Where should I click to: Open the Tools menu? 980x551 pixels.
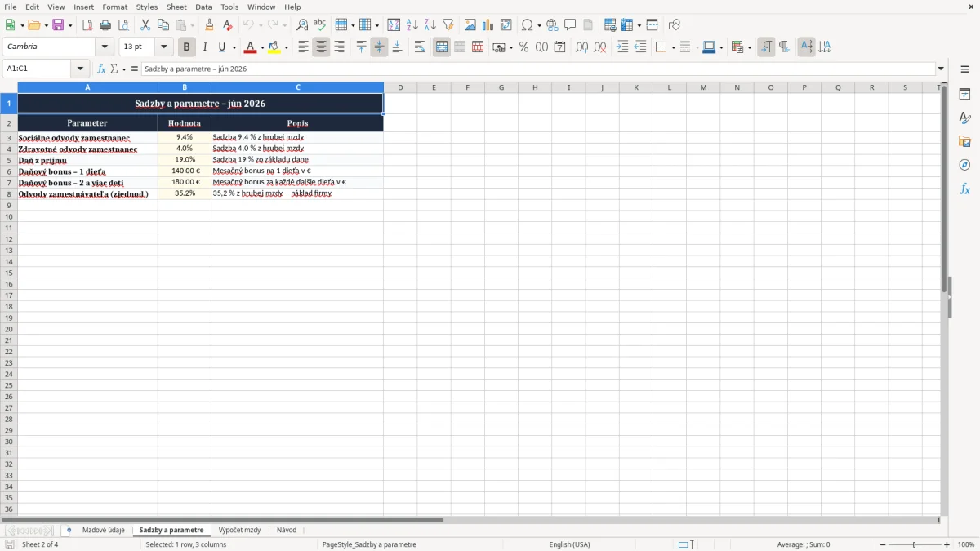pyautogui.click(x=229, y=7)
